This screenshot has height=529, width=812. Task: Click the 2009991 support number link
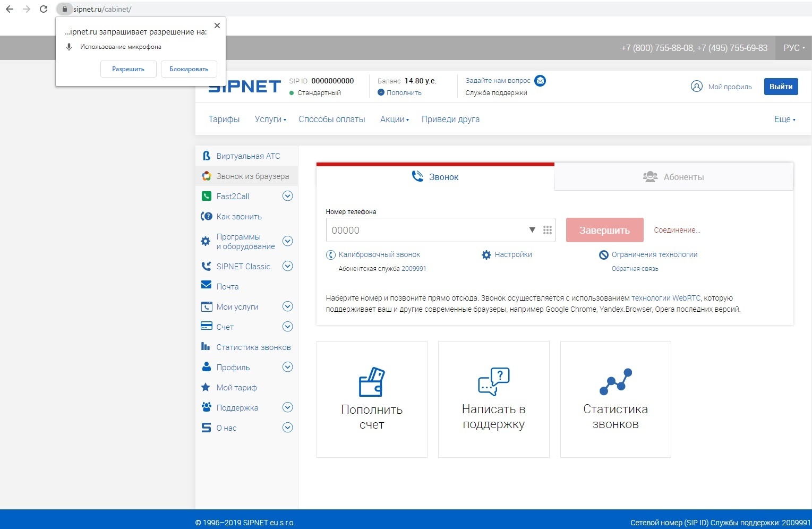(414, 269)
